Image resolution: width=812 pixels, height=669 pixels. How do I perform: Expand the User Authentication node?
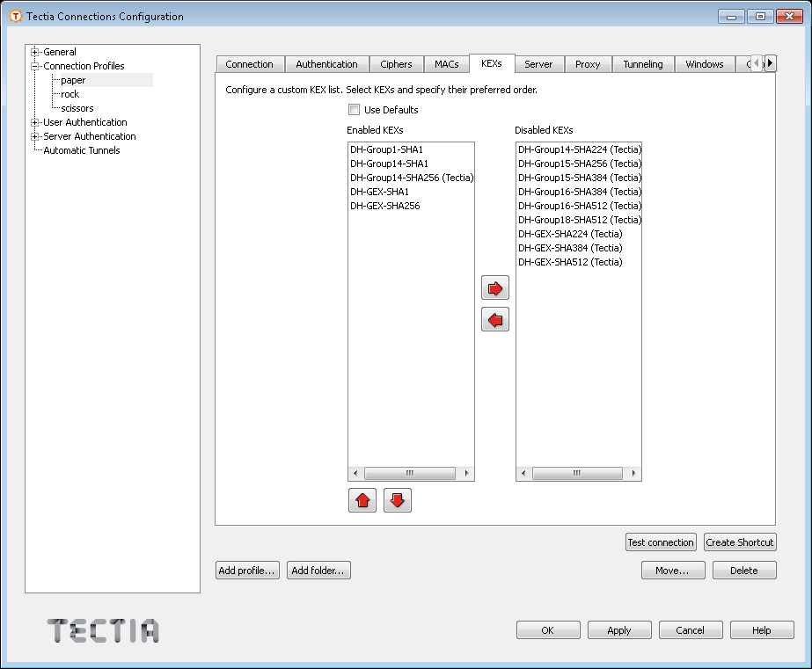(35, 122)
